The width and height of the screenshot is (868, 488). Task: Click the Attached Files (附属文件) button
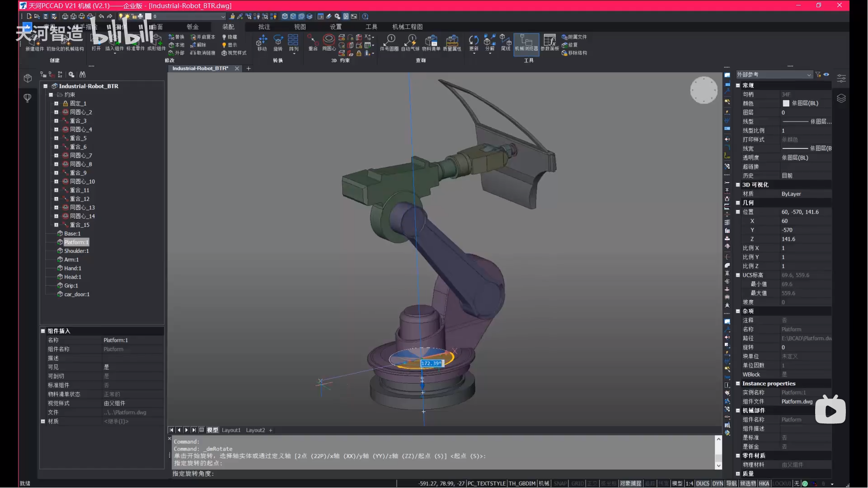tap(574, 37)
